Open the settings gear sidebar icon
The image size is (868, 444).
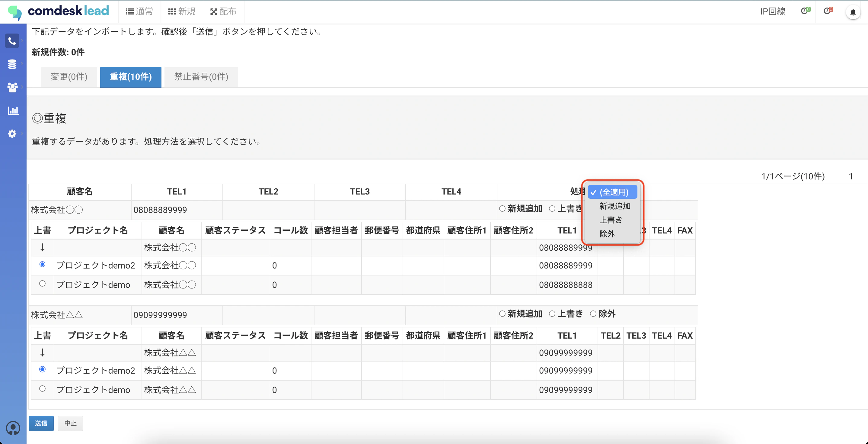[12, 134]
